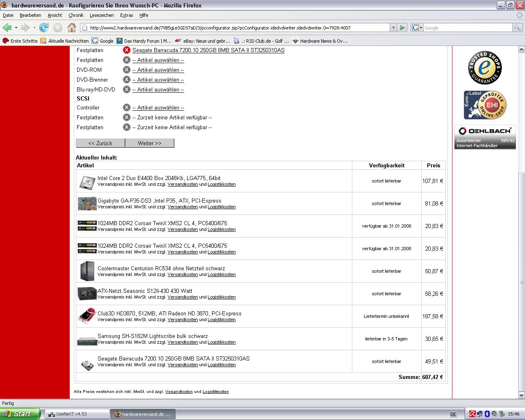The image size is (525, 420).
Task: Open the Extras menu
Action: [126, 15]
